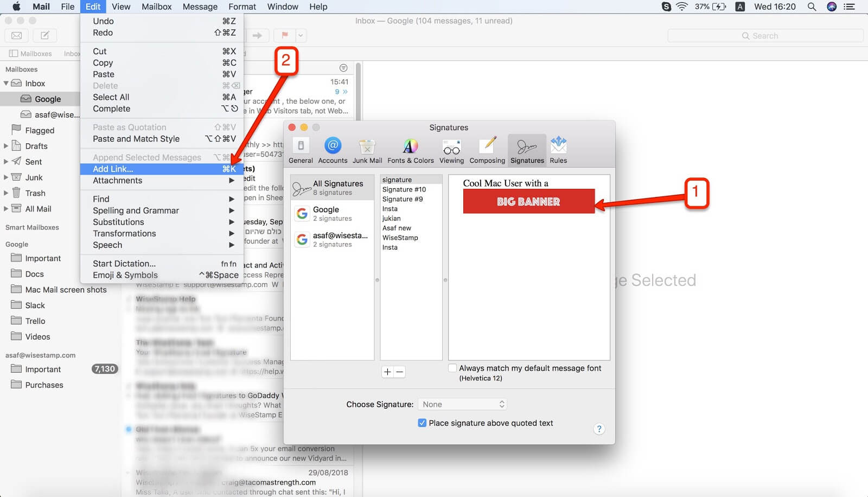Open the Accounts preferences pane
Screen dimensions: 868x497
(x=333, y=148)
